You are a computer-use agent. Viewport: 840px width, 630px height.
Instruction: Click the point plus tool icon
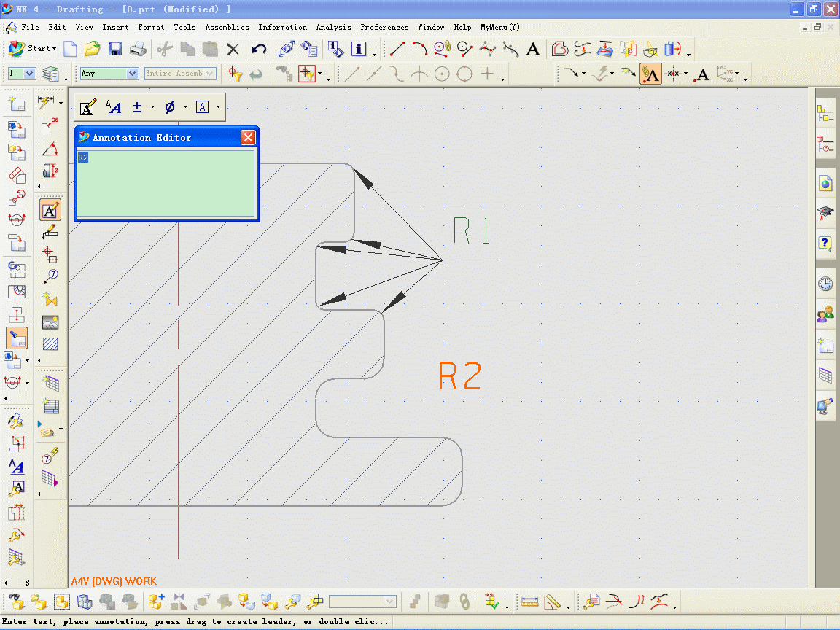point(487,74)
